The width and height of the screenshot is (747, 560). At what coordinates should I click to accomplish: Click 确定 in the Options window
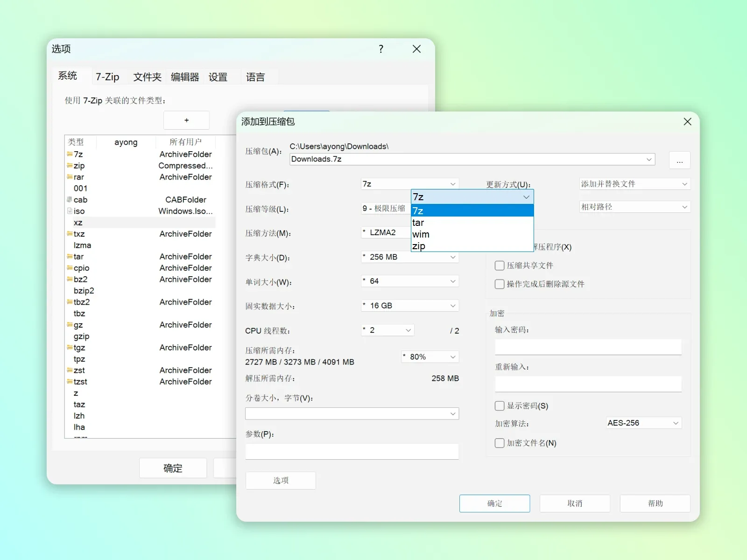coord(173,468)
